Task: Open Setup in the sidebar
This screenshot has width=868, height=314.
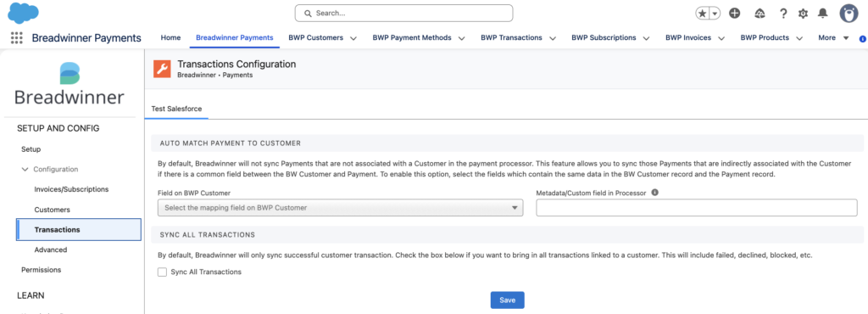Action: [31, 149]
